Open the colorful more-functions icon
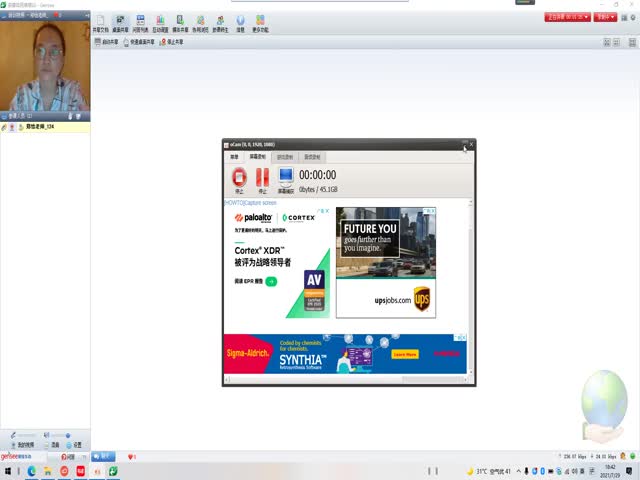The height and width of the screenshot is (480, 640). click(x=260, y=24)
